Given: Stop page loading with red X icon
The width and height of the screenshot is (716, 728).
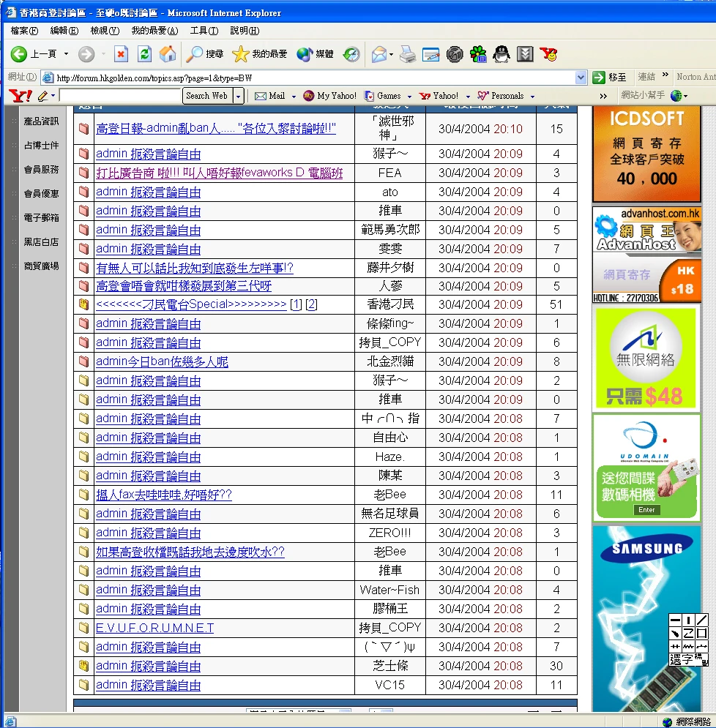Looking at the screenshot, I should click(121, 54).
